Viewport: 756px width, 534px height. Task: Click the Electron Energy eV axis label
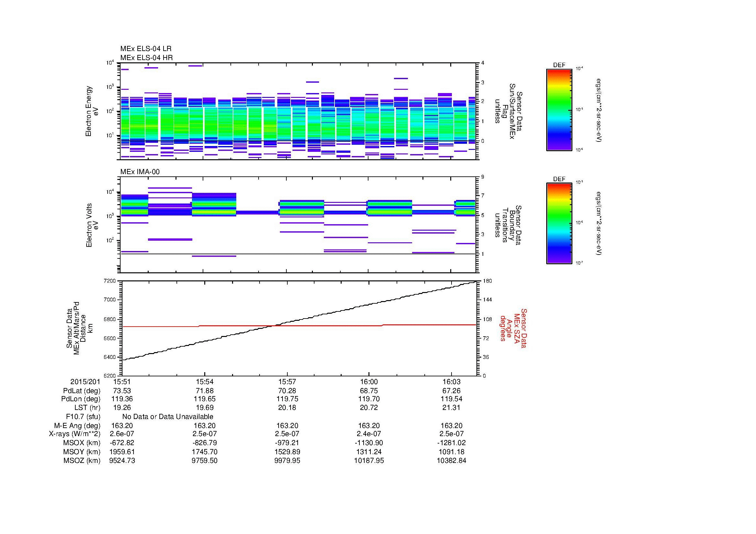click(x=92, y=111)
